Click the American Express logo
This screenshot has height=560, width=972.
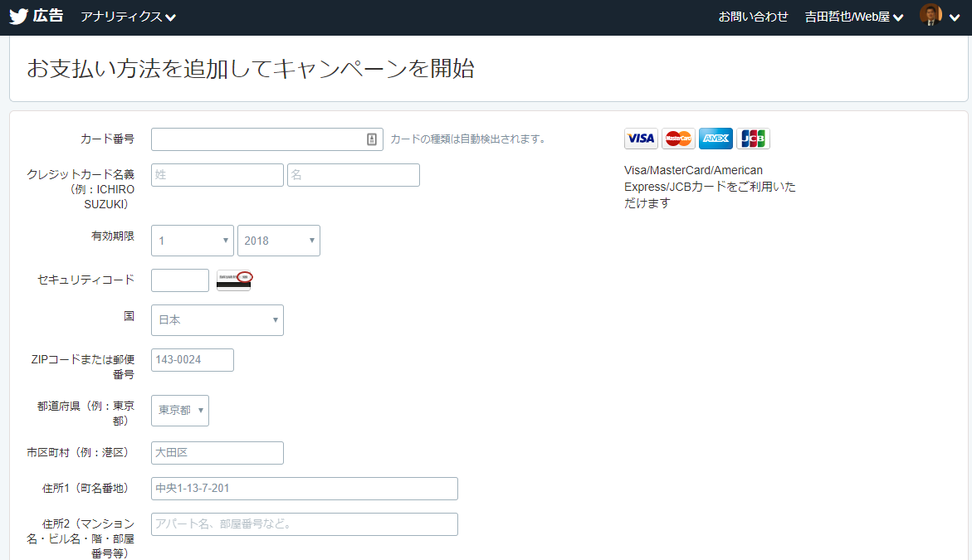point(716,139)
